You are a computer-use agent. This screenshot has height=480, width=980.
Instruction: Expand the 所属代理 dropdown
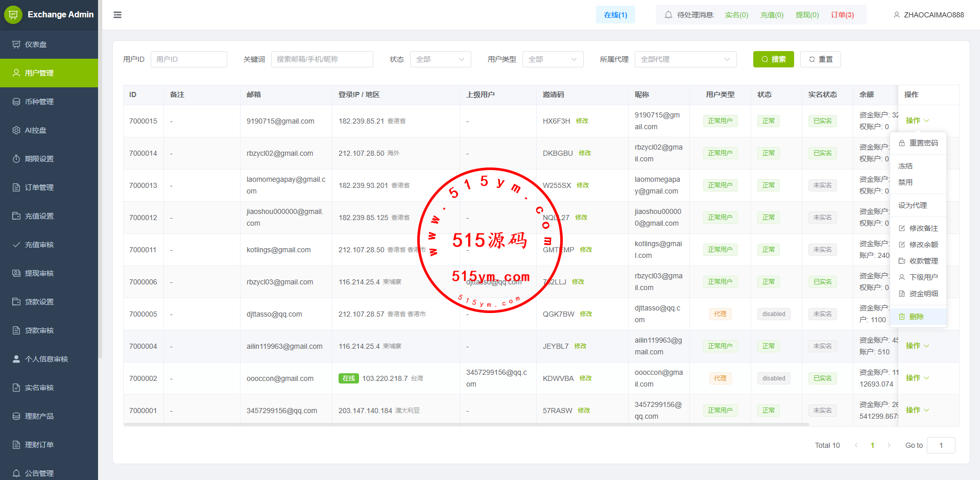tap(685, 59)
